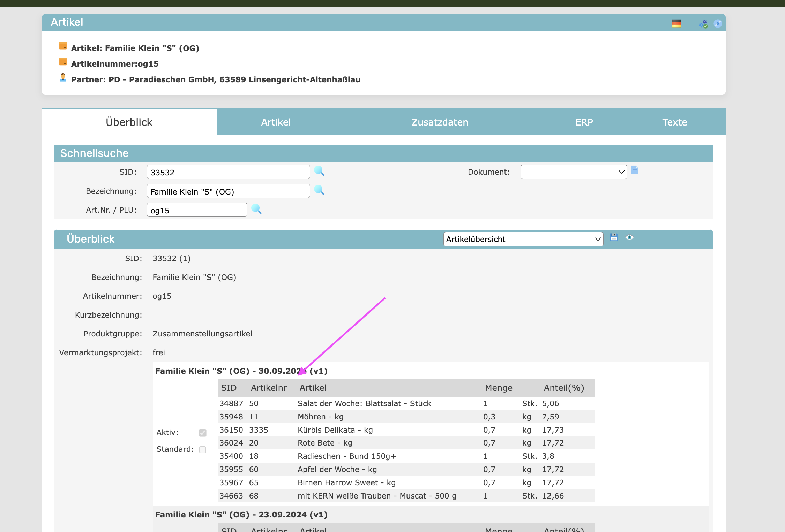This screenshot has height=532, width=785.
Task: Switch to the Zusatzdaten tab
Action: 440,122
